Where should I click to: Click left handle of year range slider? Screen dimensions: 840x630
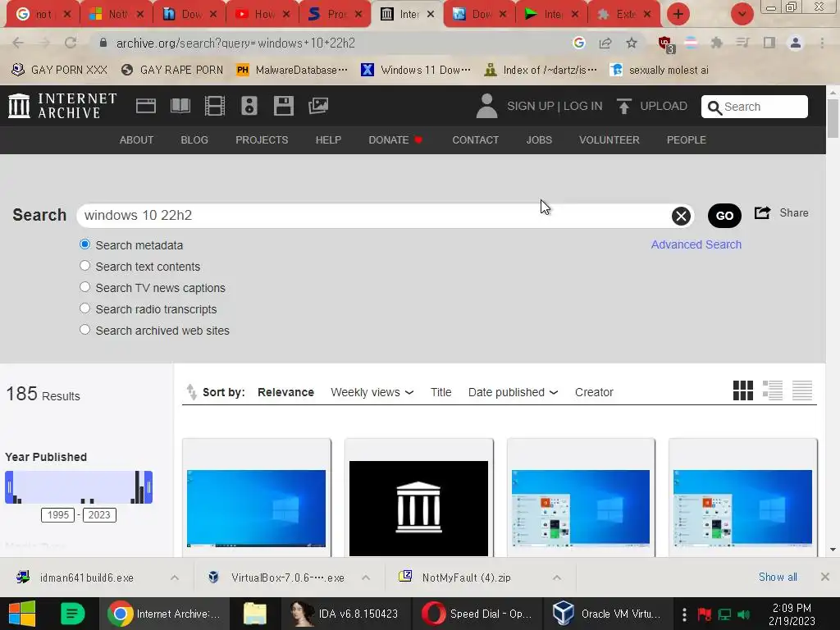pyautogui.click(x=9, y=487)
